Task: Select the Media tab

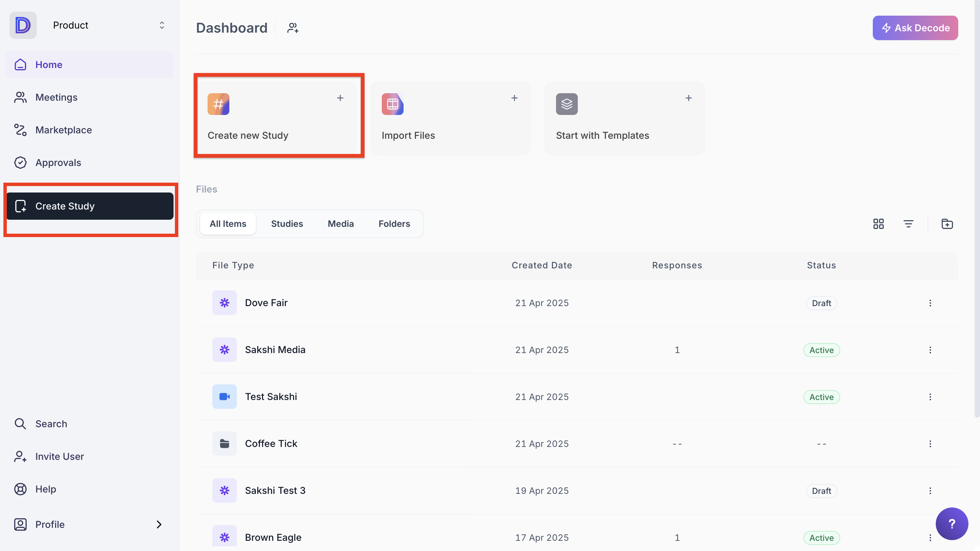Action: coord(341,223)
